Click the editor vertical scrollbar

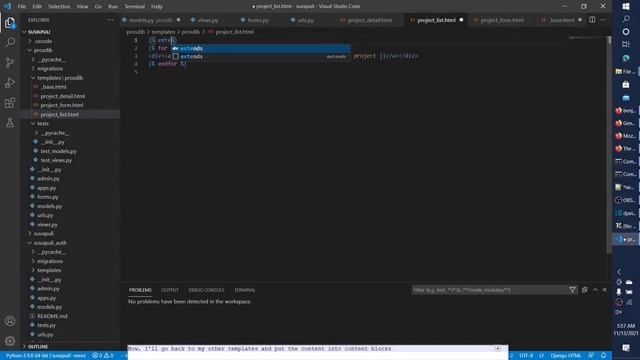tap(609, 145)
